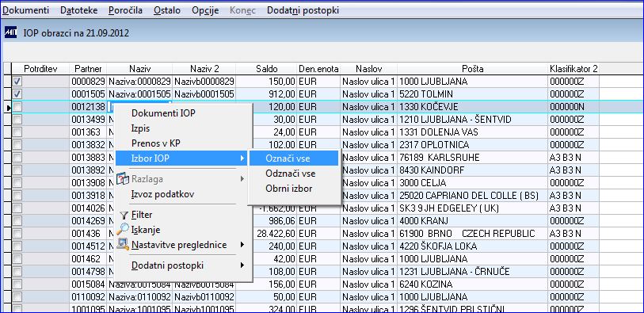Viewport: 644px width, 313px height.
Task: Uncheck Potrditev for partner 0000829
Action: click(x=17, y=82)
